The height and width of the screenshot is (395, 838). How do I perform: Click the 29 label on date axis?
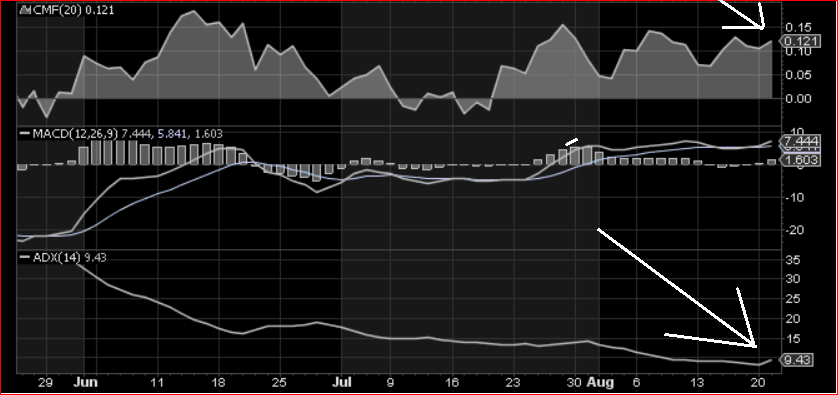tap(46, 383)
